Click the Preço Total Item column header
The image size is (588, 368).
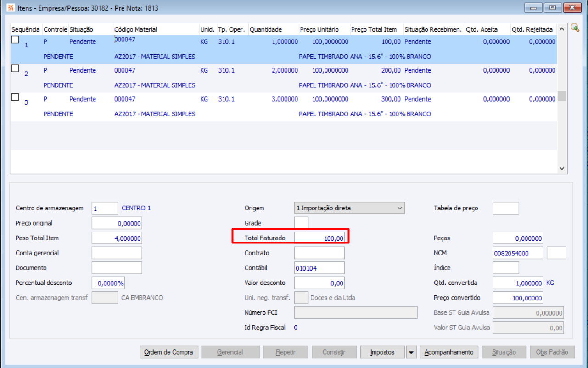[376, 29]
